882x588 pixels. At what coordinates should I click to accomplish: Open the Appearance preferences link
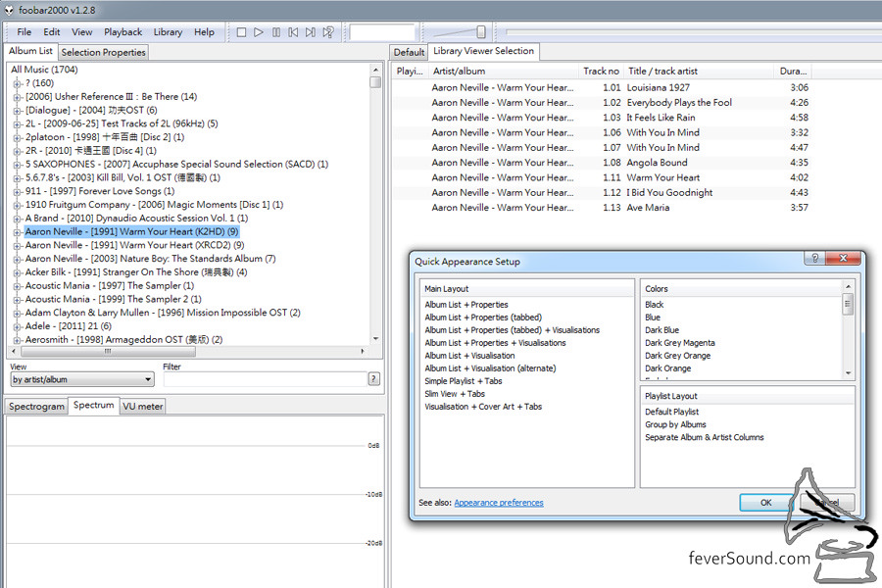(x=499, y=503)
